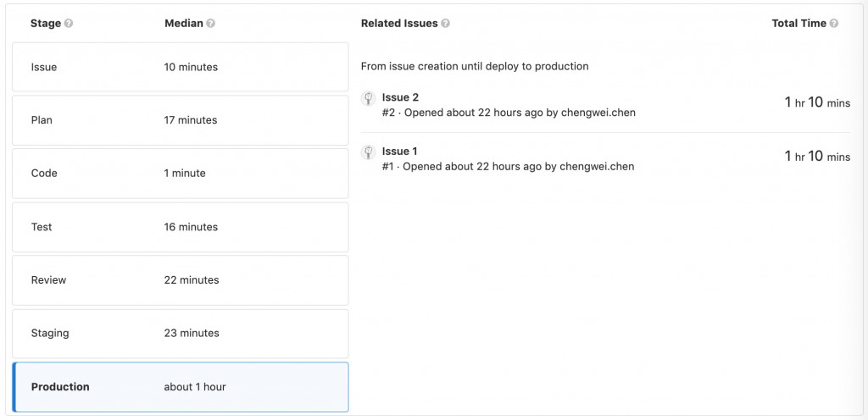Image resolution: width=868 pixels, height=420 pixels.
Task: Select the Production stage row
Action: (x=180, y=387)
